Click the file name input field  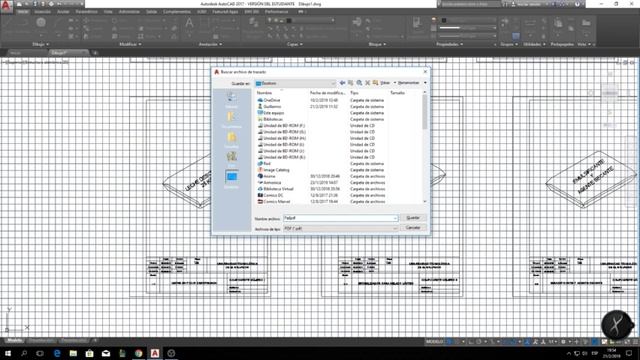coord(340,218)
